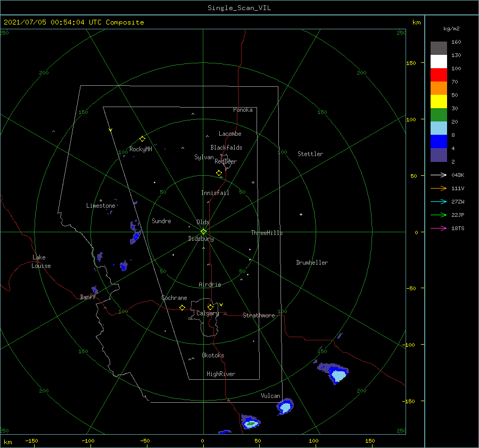Click the Blackfalds map label

click(226, 148)
